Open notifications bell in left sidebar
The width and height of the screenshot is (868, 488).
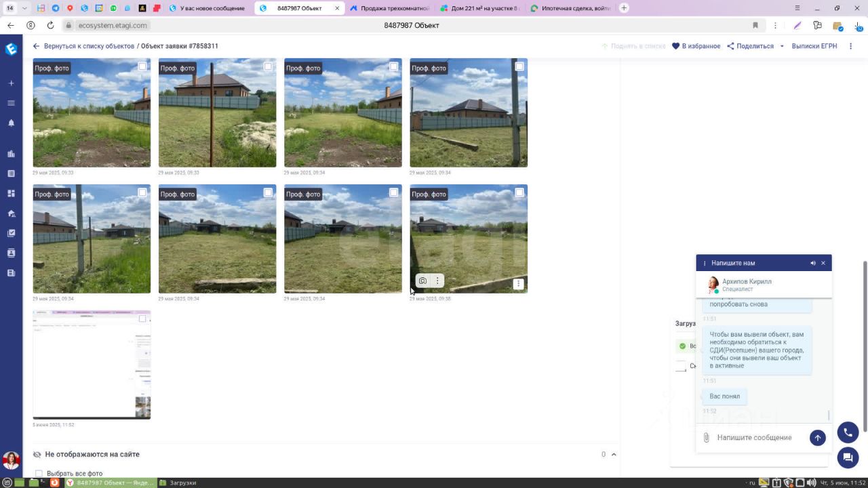[11, 123]
